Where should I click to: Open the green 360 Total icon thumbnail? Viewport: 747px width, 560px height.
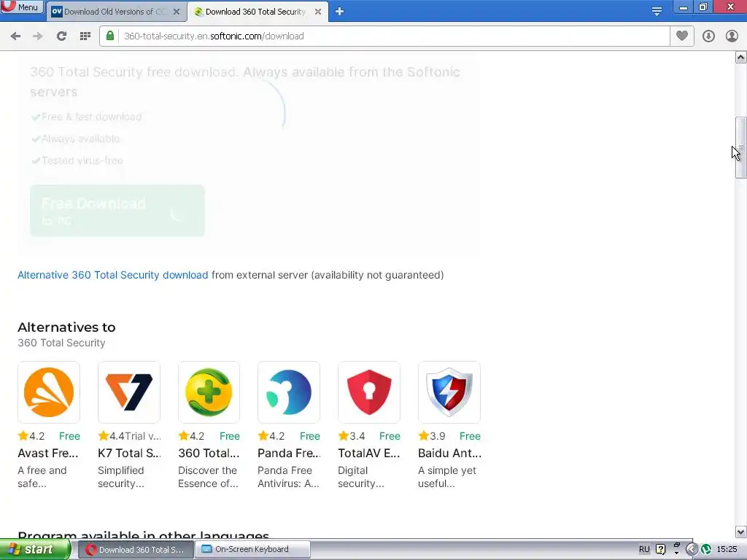click(209, 392)
